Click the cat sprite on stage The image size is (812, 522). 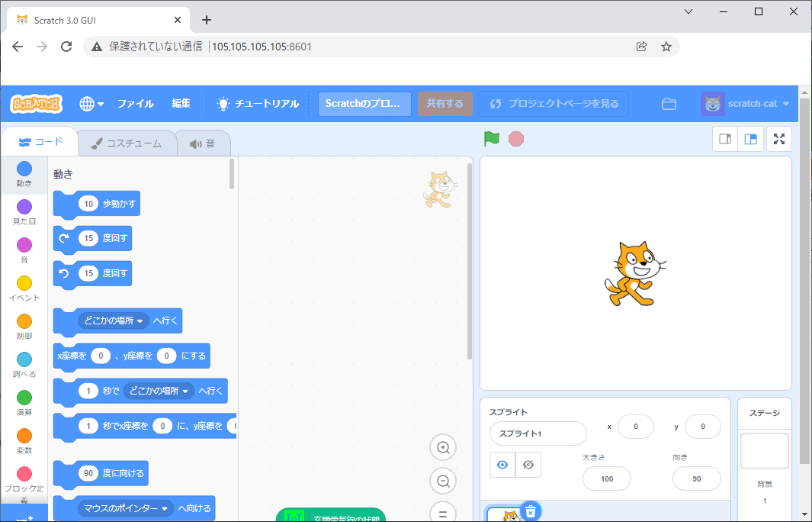point(634,273)
